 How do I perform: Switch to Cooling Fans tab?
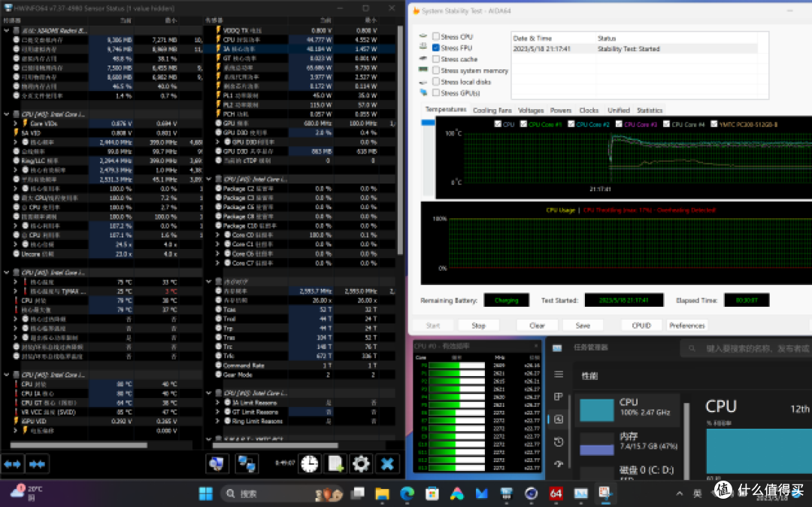coord(492,111)
